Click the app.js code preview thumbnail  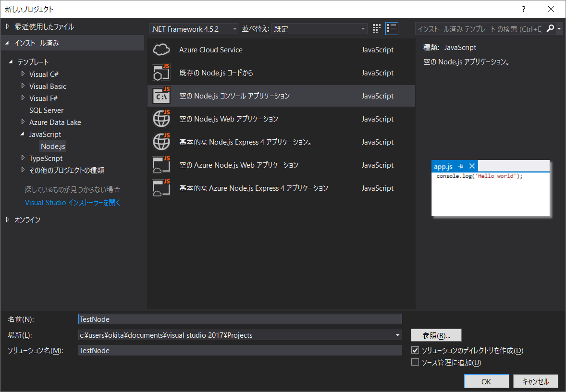(x=491, y=188)
